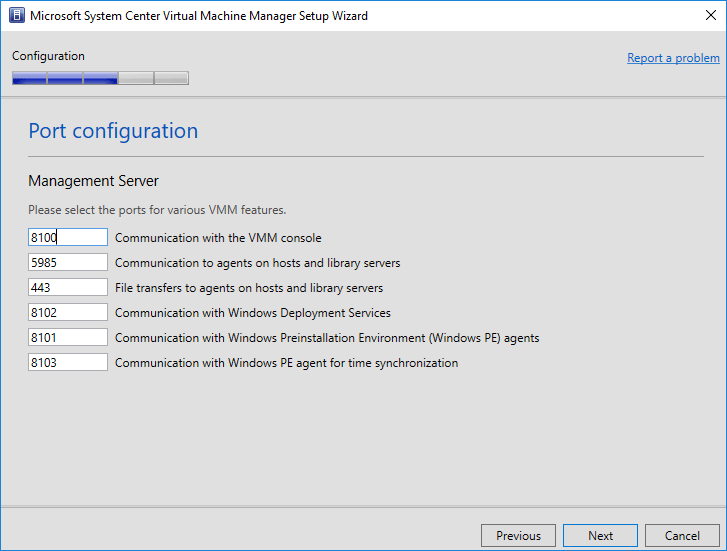Click the file transfers port field 443
Image resolution: width=727 pixels, height=551 pixels.
click(x=68, y=287)
